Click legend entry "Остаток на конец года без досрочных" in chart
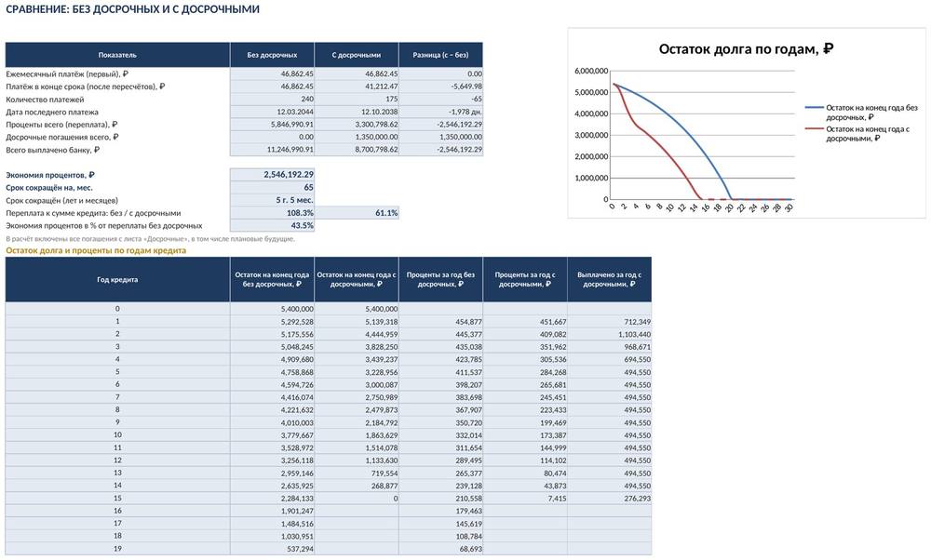Screen dimensions: 931x560 click(861, 113)
